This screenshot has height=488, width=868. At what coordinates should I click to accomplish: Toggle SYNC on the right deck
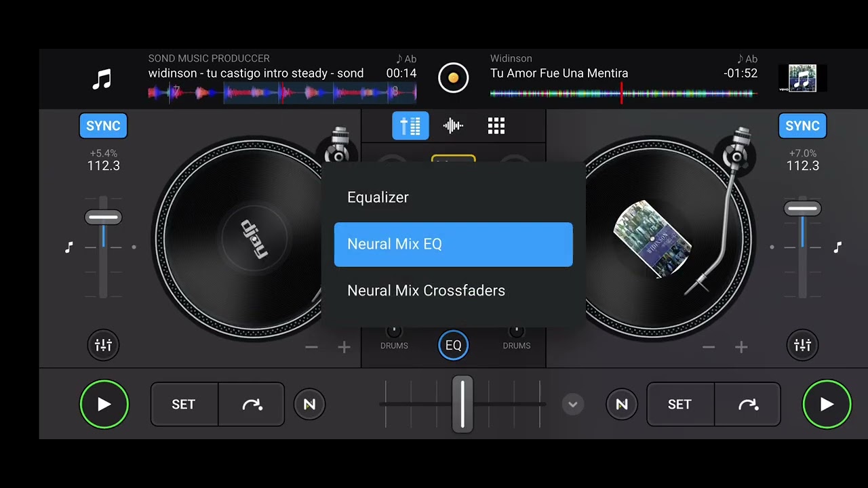pyautogui.click(x=802, y=125)
